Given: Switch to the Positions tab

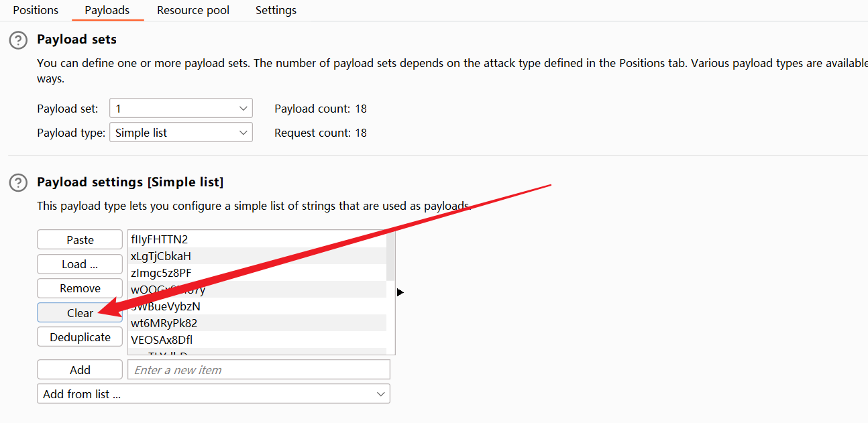Looking at the screenshot, I should tap(36, 10).
